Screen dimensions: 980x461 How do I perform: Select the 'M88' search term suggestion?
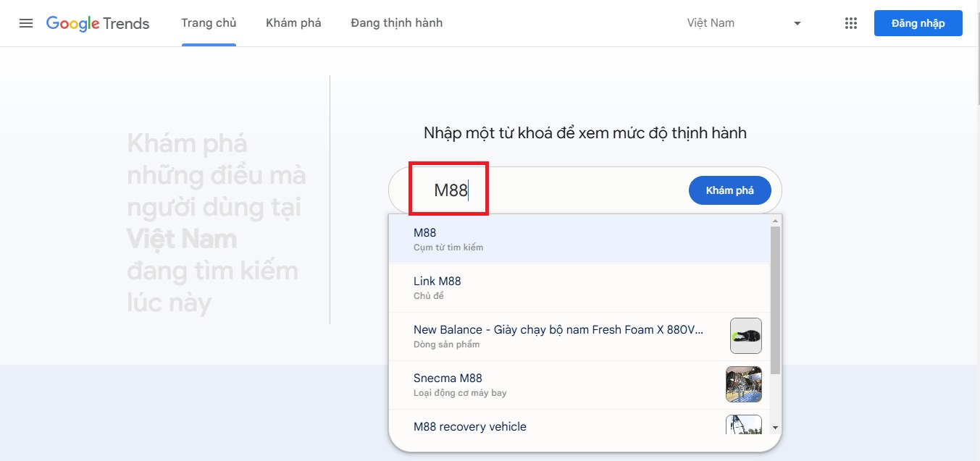point(578,239)
